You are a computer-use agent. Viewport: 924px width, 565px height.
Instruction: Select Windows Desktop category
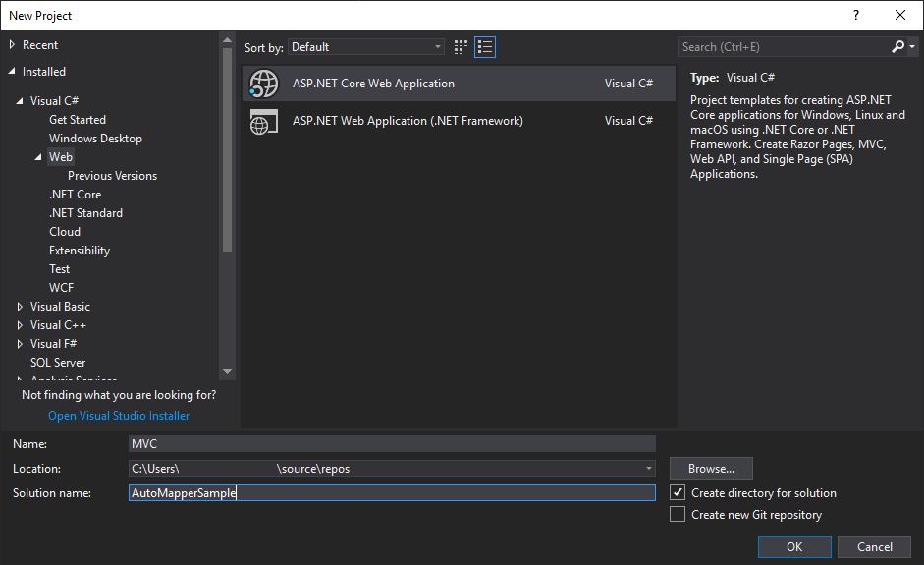pos(95,138)
